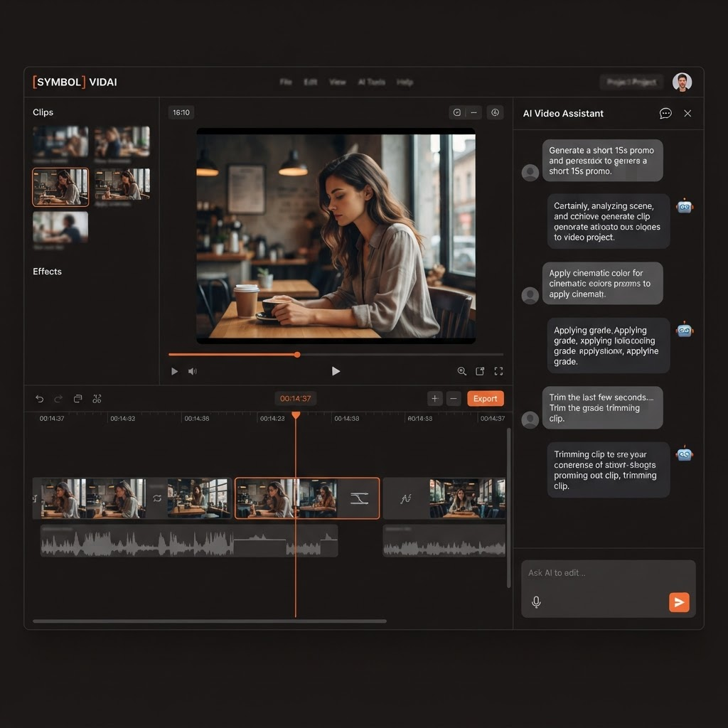Click the small play icon beside the volume
Screen dimensions: 728x728
175,371
